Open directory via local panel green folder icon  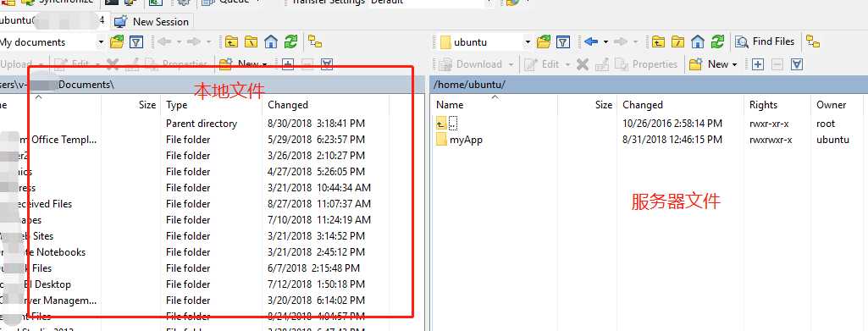pyautogui.click(x=117, y=41)
